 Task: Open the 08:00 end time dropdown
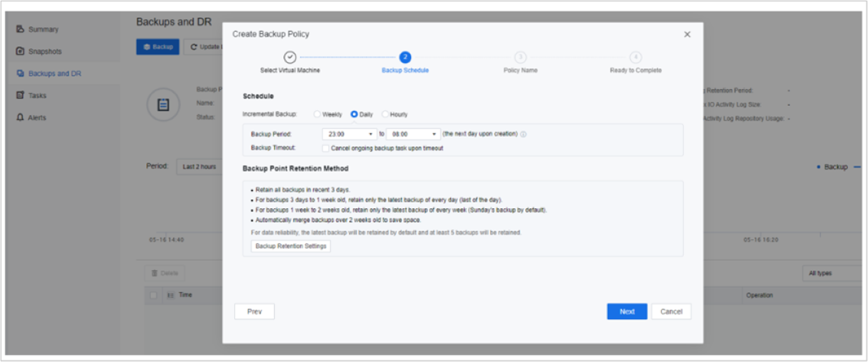tap(413, 134)
